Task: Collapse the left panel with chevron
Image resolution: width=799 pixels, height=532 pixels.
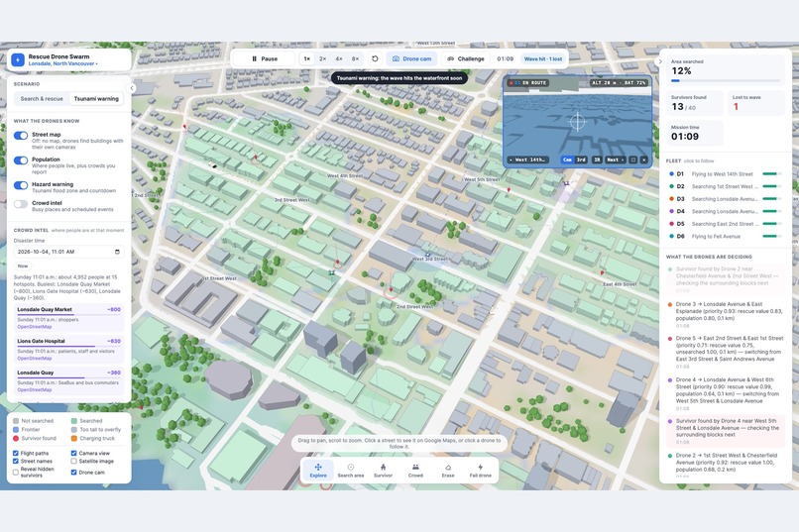Action: pos(132,88)
